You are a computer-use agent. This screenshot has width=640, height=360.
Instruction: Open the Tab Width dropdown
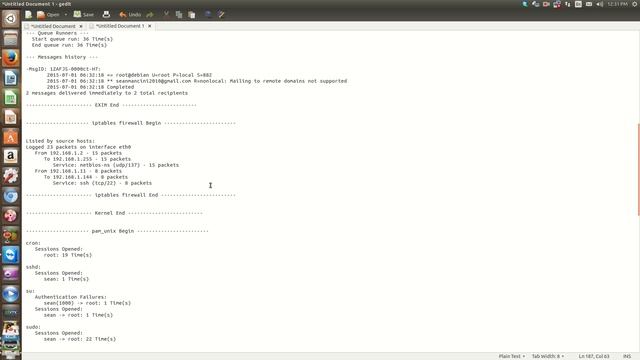click(548, 356)
